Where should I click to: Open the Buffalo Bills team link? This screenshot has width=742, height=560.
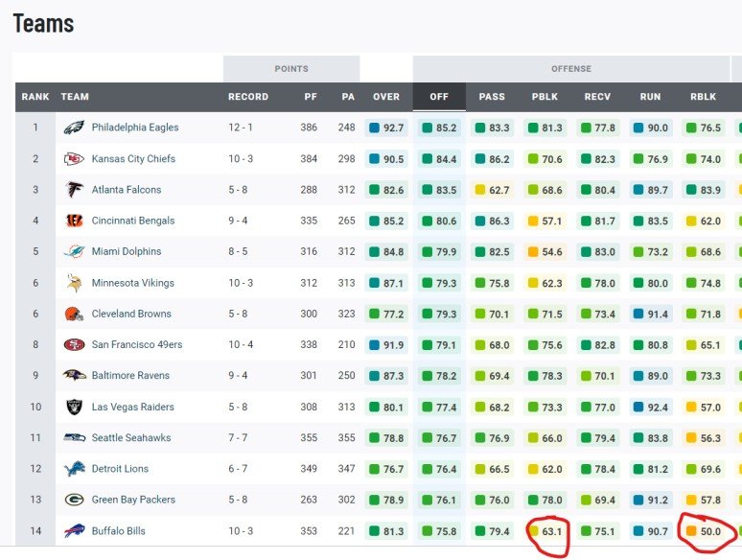click(118, 530)
